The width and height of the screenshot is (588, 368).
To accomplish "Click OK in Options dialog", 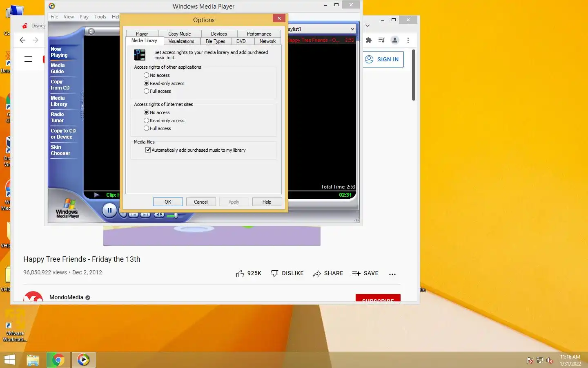I will pyautogui.click(x=168, y=202).
